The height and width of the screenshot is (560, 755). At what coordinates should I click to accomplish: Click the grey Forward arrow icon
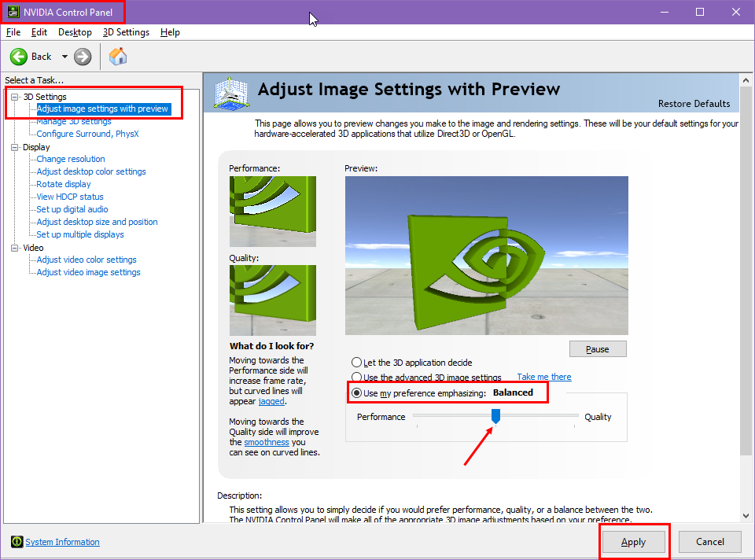click(x=83, y=57)
